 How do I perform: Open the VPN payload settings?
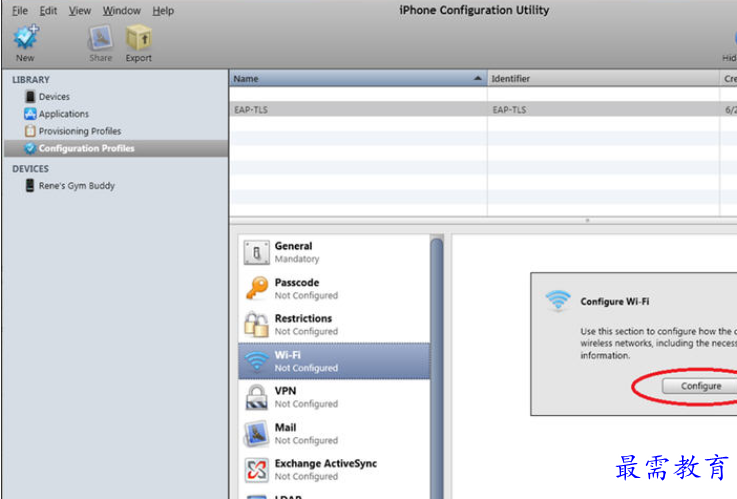tap(334, 397)
